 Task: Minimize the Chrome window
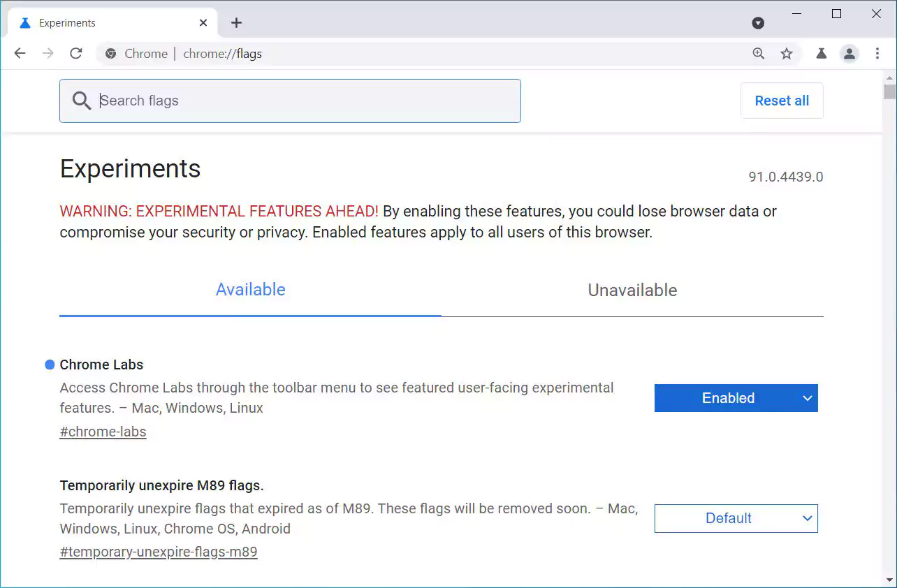796,14
